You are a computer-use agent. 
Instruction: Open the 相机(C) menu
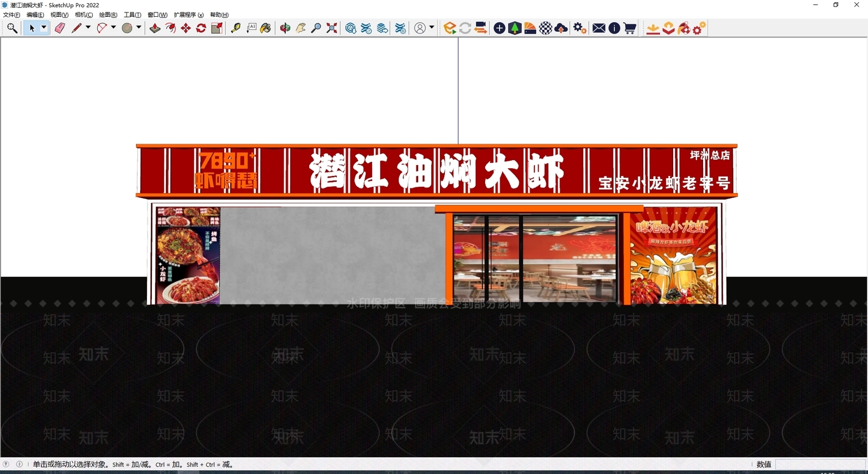click(84, 15)
